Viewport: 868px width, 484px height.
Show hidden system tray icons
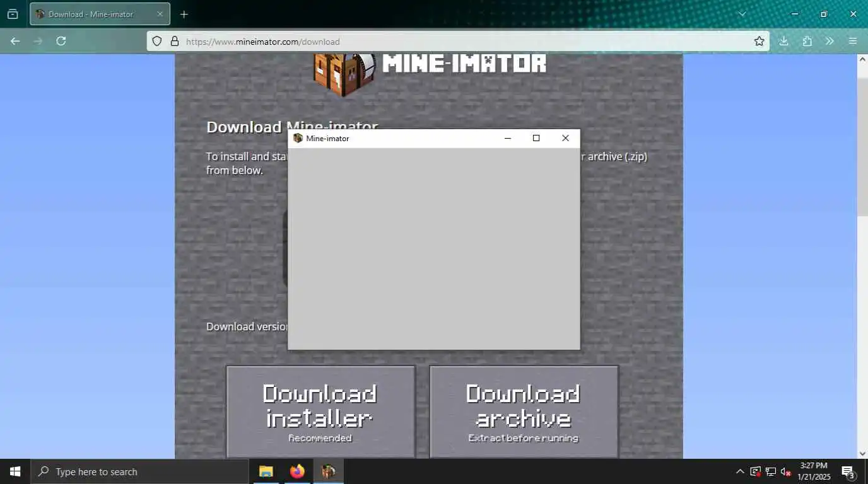coord(740,471)
